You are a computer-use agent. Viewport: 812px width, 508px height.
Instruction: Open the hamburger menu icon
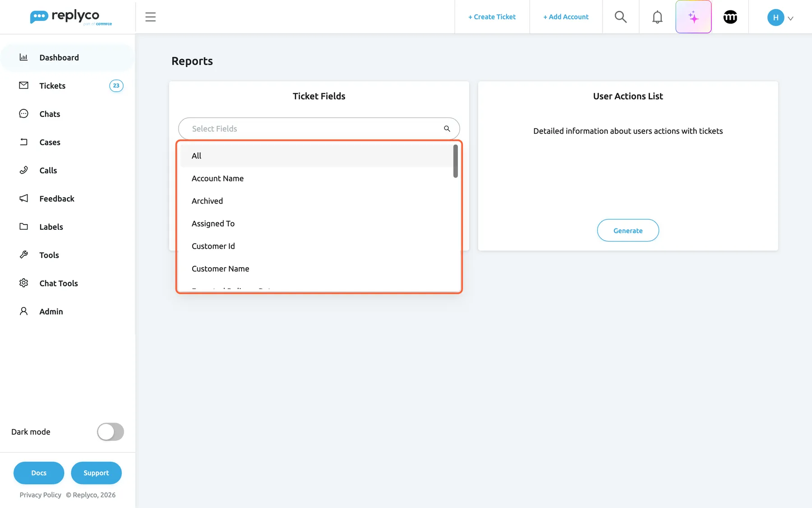[x=151, y=17]
